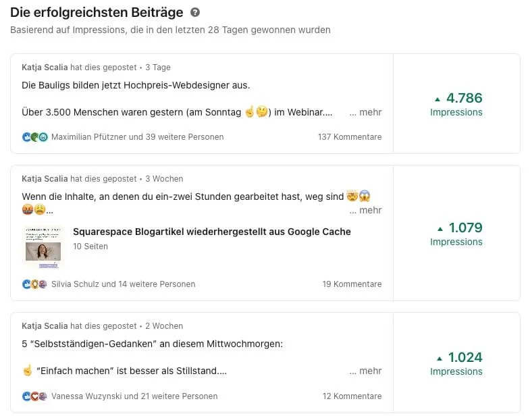Click reaction icons on the Bauligs post
The image size is (530, 420).
coord(35,137)
